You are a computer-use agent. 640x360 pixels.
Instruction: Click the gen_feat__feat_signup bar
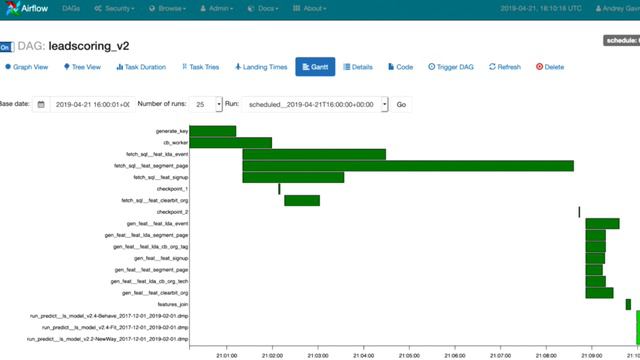click(595, 258)
